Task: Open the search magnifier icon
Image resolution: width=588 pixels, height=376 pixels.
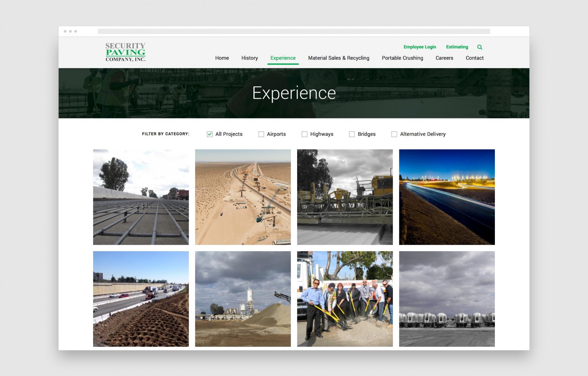Action: (480, 47)
